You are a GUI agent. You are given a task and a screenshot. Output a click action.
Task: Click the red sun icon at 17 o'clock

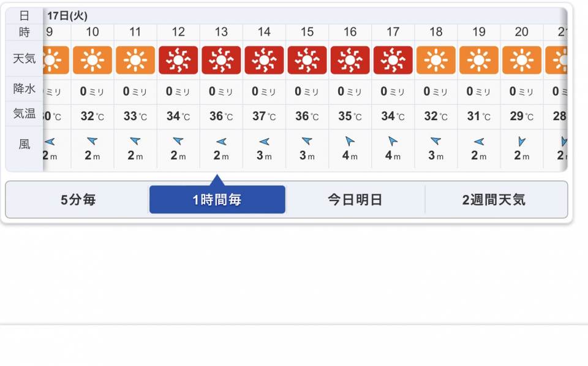(x=393, y=60)
